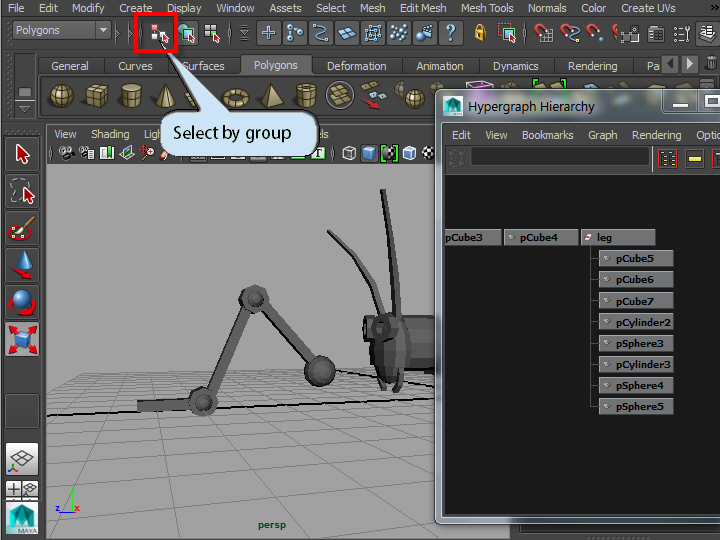Enable snap to curves magnet icon
This screenshot has height=540, width=720.
570,33
